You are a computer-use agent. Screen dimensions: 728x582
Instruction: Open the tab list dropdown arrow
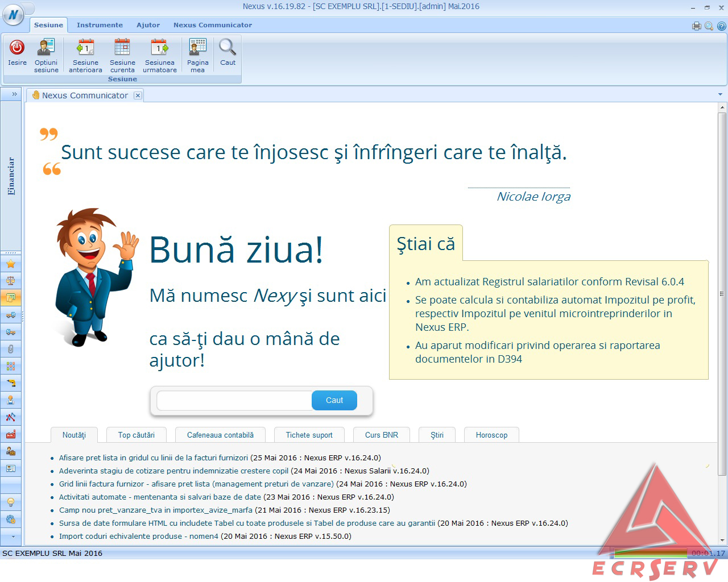(x=720, y=94)
